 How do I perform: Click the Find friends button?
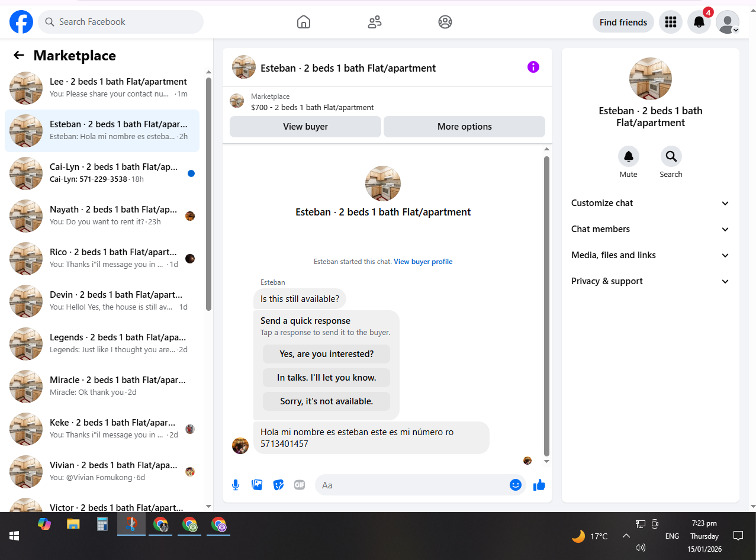point(623,22)
